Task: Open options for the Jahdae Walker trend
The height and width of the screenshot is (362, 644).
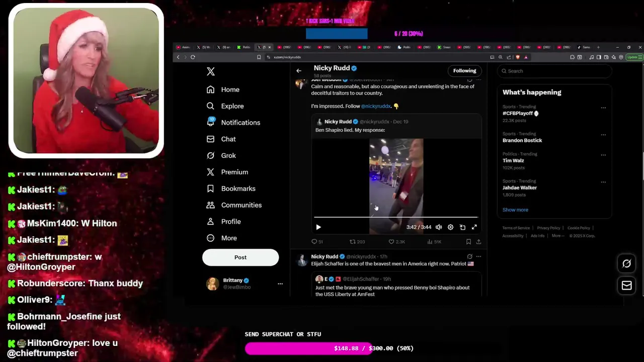Action: [603, 182]
